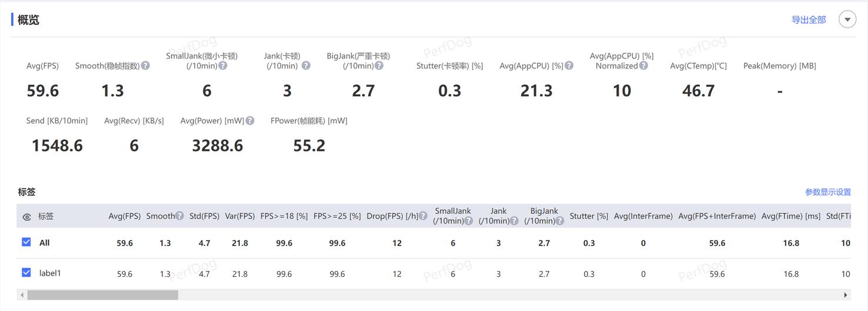
Task: Expand the round dropdown arrow beside 导出全部
Action: [x=847, y=19]
